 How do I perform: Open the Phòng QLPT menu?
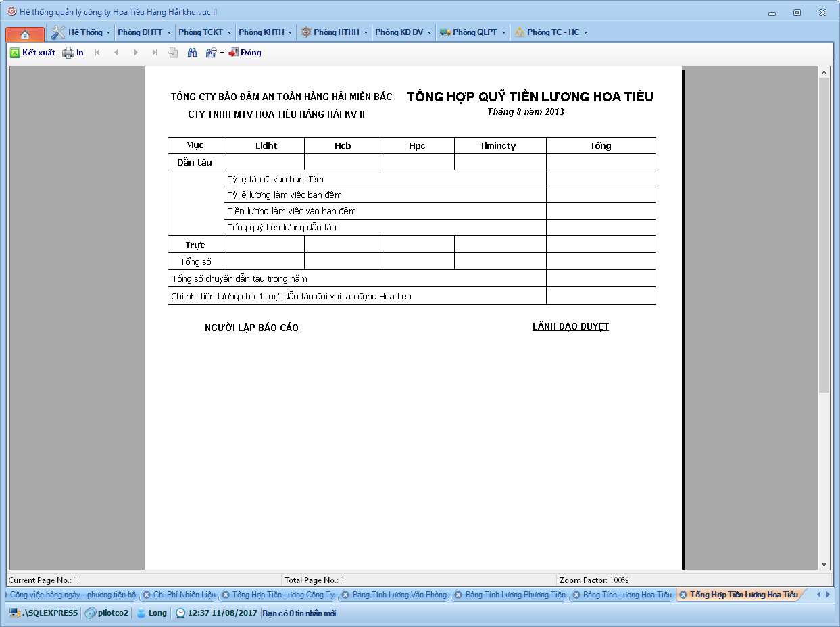(x=472, y=32)
